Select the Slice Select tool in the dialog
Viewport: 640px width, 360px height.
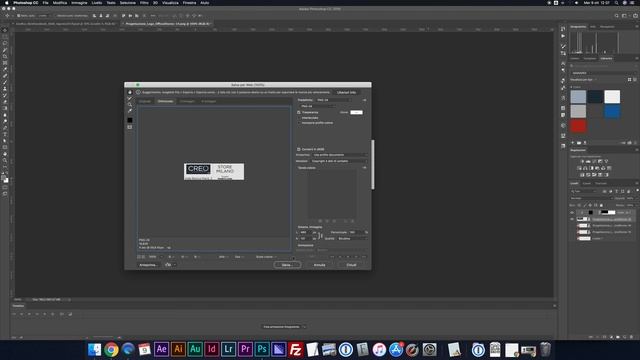(x=130, y=98)
